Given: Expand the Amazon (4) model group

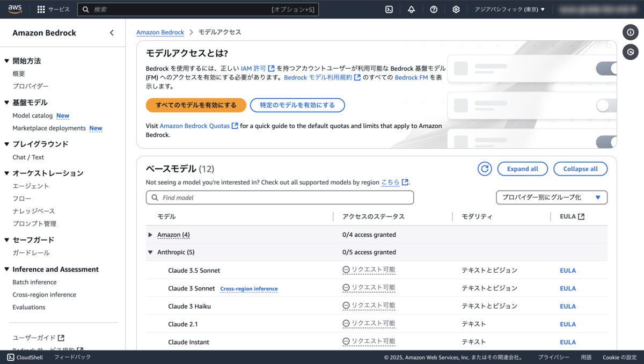Looking at the screenshot, I should coord(150,235).
